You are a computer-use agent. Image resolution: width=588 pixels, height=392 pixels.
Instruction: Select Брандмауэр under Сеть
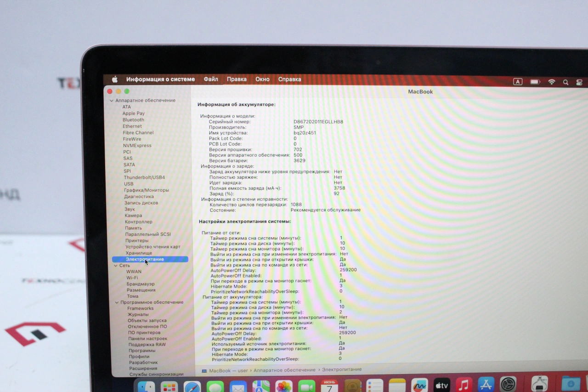click(x=141, y=284)
